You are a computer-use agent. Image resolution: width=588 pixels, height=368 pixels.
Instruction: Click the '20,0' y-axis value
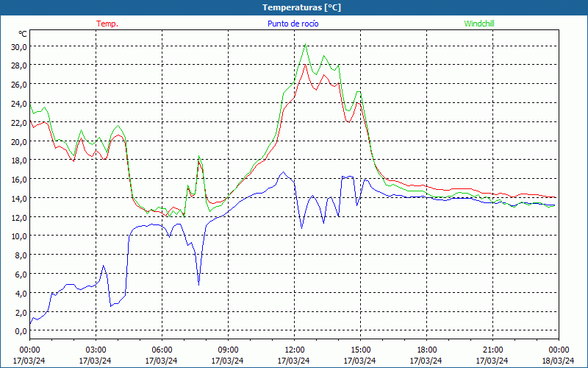pos(18,141)
